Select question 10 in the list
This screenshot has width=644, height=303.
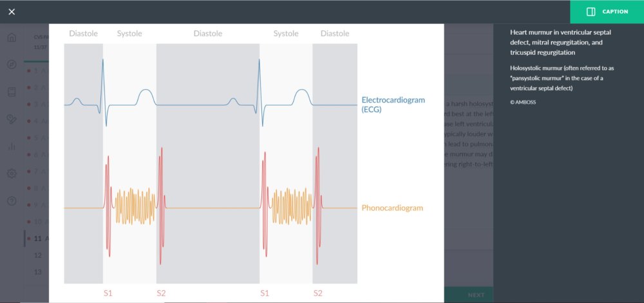click(x=37, y=222)
